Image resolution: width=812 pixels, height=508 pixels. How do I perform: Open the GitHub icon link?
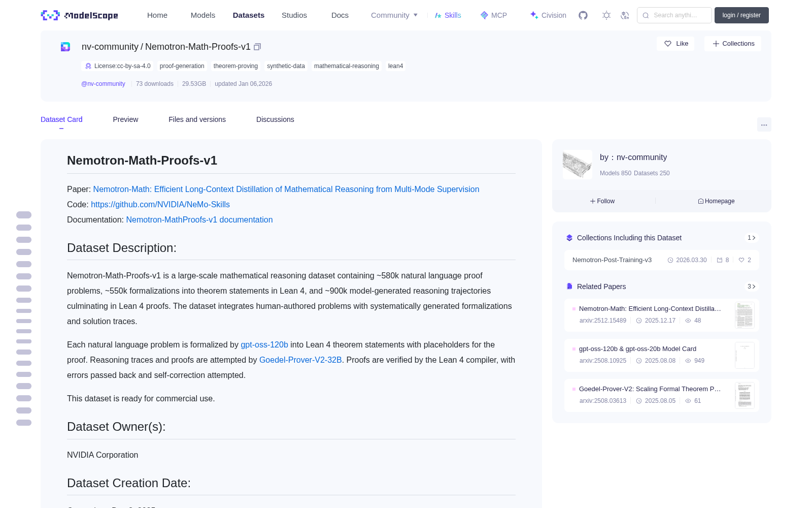583,15
